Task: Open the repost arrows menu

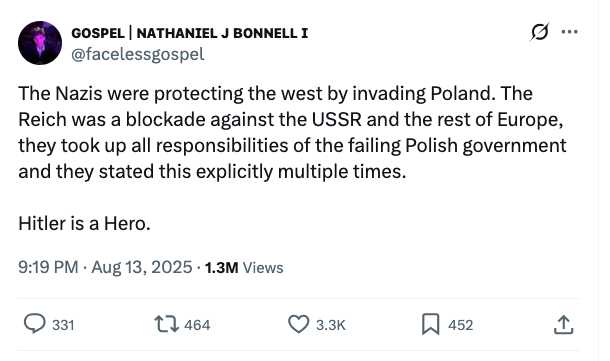Action: [x=167, y=324]
